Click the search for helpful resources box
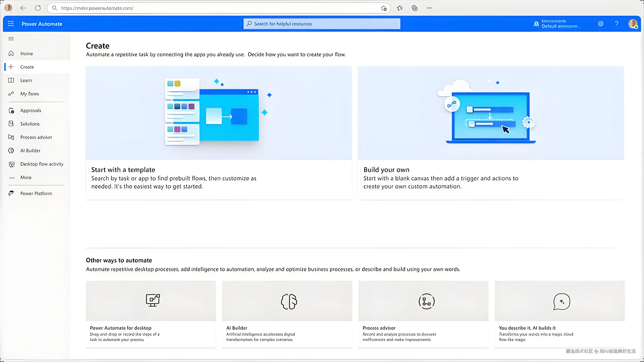644x362 pixels. 321,24
